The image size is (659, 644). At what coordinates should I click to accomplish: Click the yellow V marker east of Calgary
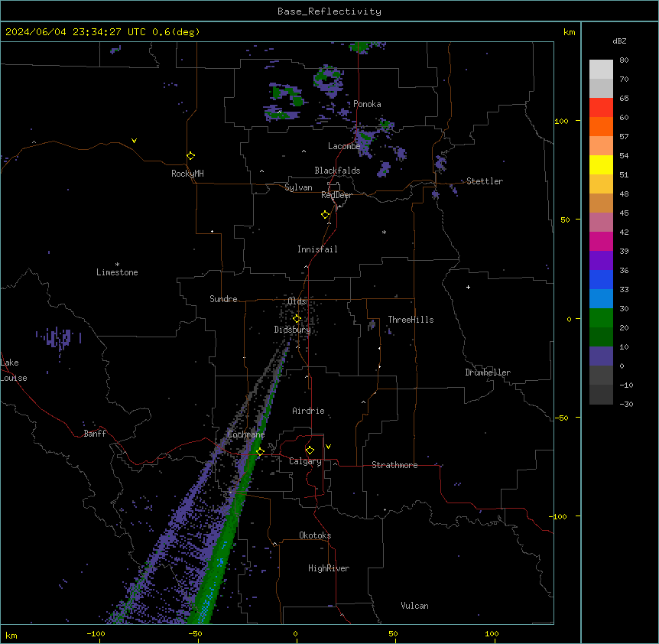328,447
